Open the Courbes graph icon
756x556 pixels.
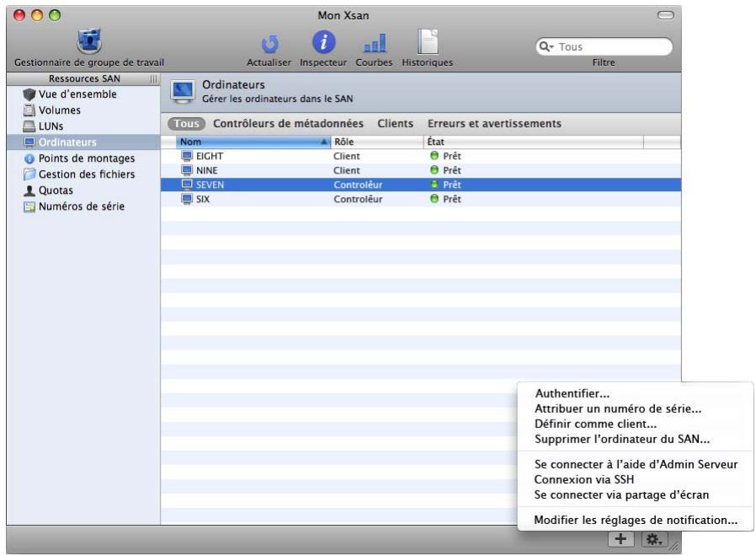point(374,43)
